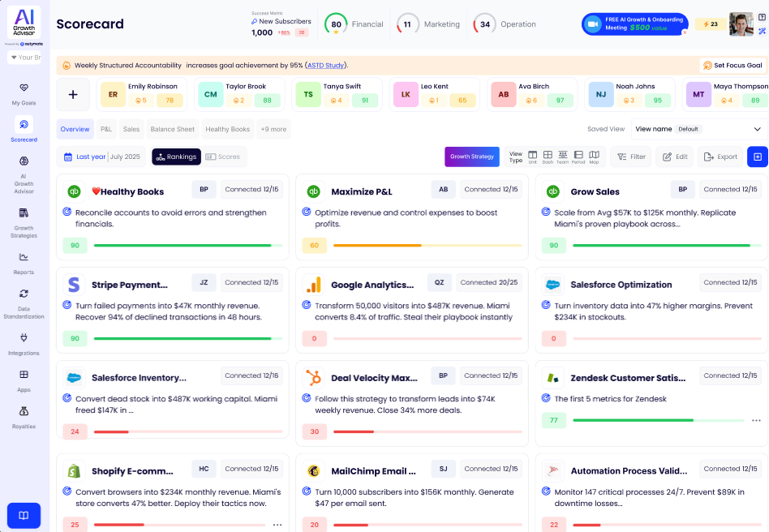Expand the Saved View name dropdown
The width and height of the screenshot is (769, 532).
698,129
